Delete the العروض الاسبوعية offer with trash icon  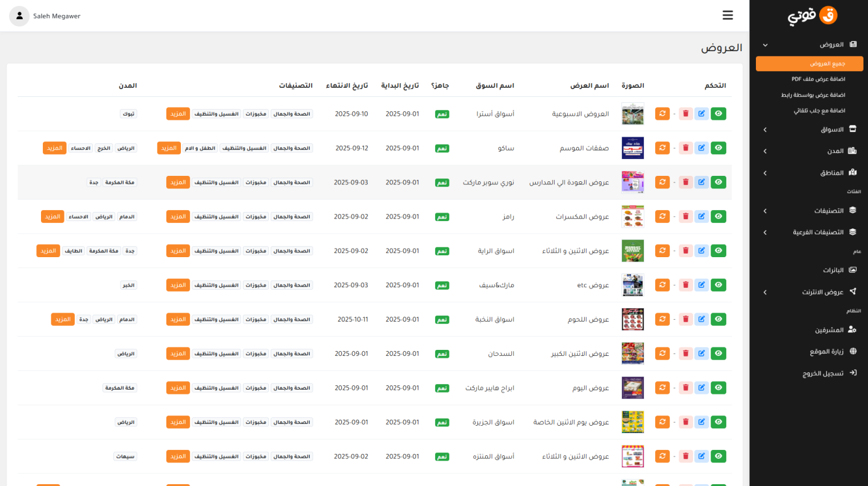point(685,113)
